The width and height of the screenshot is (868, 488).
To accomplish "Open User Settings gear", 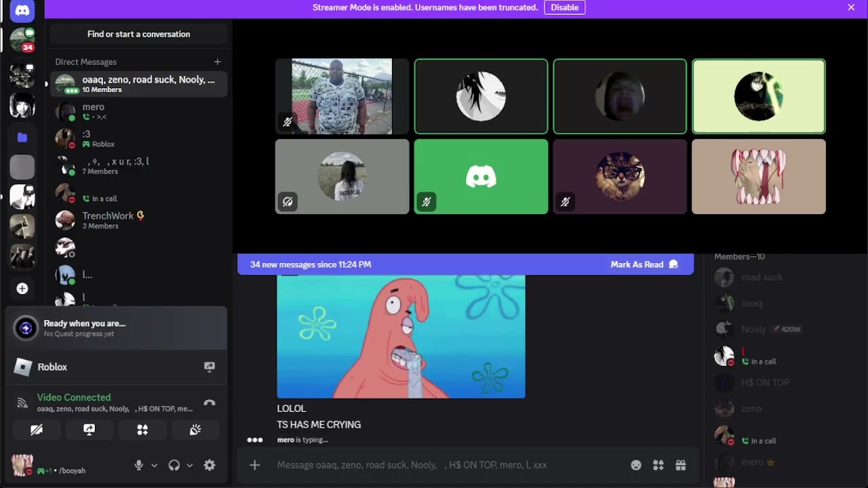I will 210,465.
